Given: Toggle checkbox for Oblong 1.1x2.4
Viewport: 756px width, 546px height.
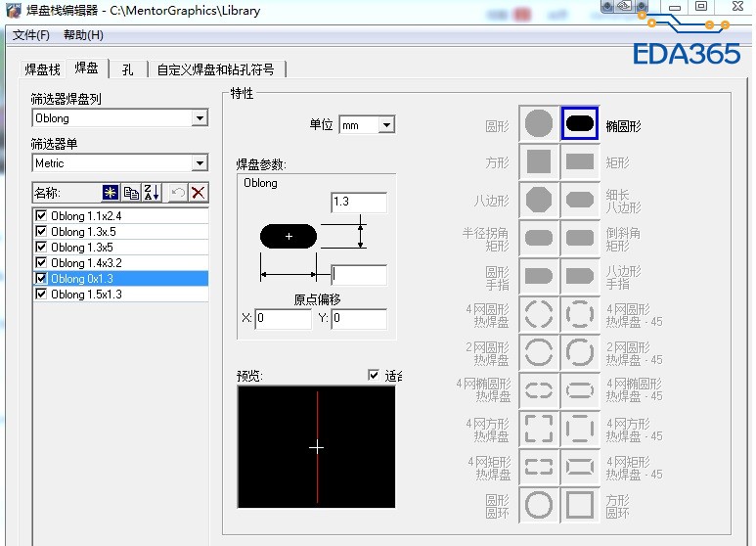Looking at the screenshot, I should (41, 215).
